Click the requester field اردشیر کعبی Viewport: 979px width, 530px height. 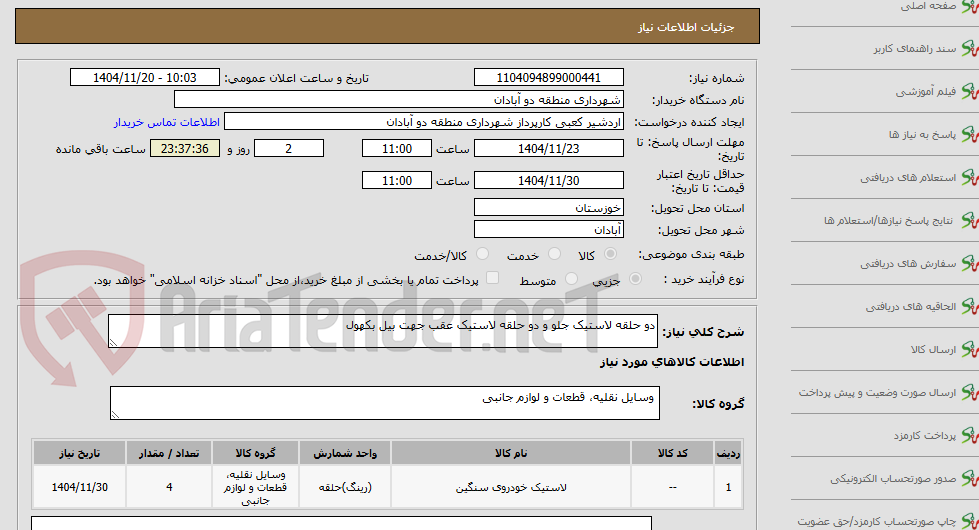[x=424, y=122]
